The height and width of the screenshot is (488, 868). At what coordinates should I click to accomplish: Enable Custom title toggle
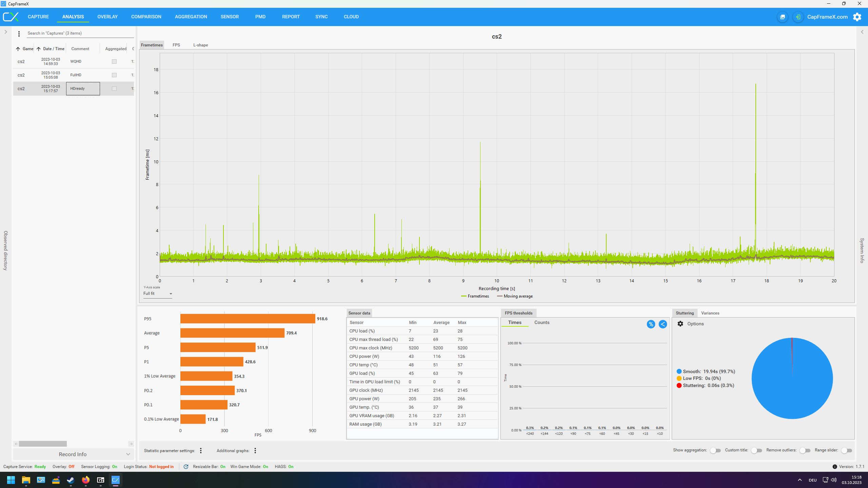(x=756, y=450)
